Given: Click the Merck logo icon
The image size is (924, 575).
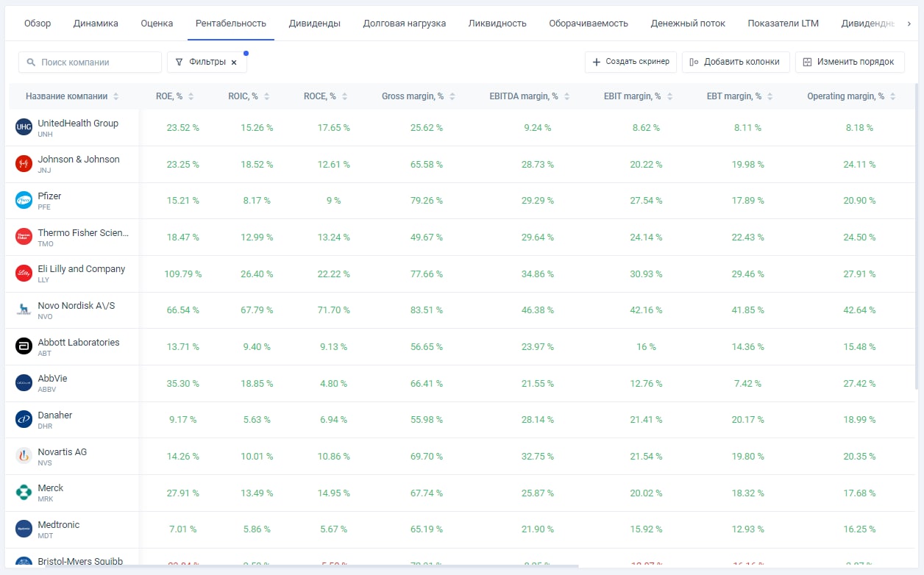Looking at the screenshot, I should pos(24,492).
